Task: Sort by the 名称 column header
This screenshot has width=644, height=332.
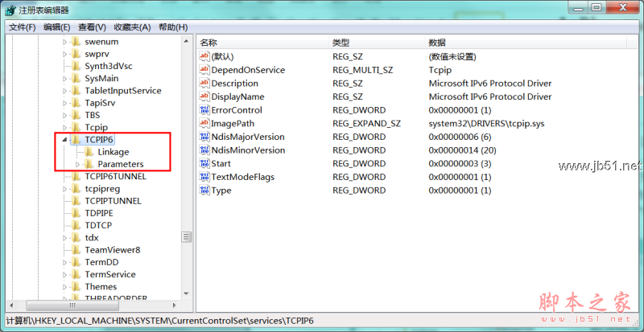Action: click(208, 42)
